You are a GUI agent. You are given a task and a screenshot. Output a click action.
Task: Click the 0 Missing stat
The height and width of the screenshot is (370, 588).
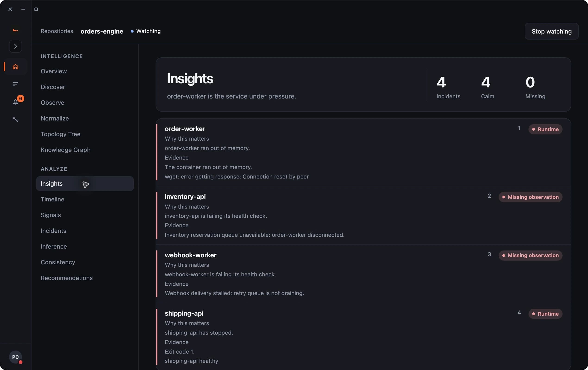click(x=535, y=87)
